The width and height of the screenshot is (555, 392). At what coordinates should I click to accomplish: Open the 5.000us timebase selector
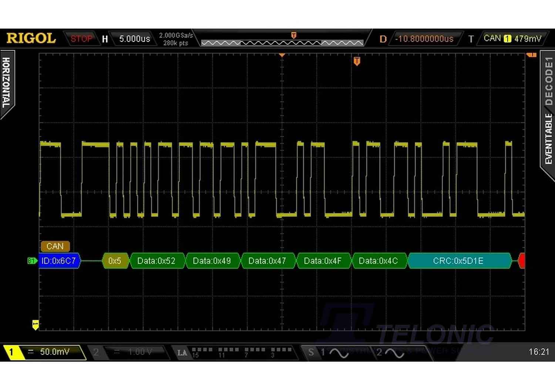point(134,38)
